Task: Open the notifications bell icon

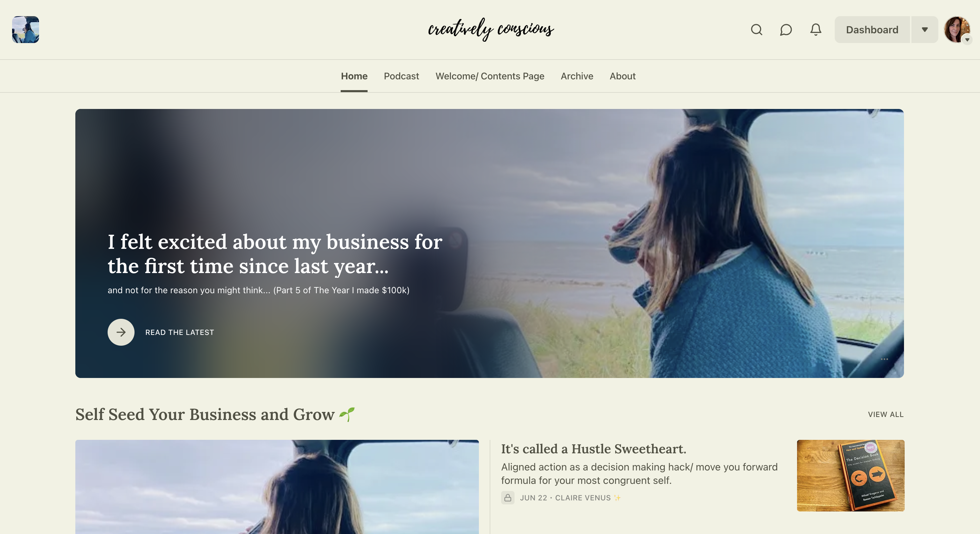Action: click(816, 30)
